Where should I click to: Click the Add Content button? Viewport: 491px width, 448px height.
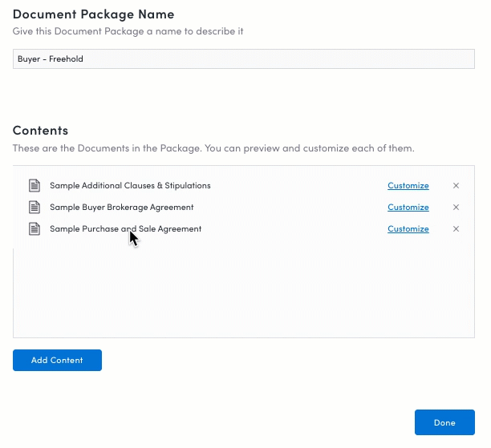[57, 360]
